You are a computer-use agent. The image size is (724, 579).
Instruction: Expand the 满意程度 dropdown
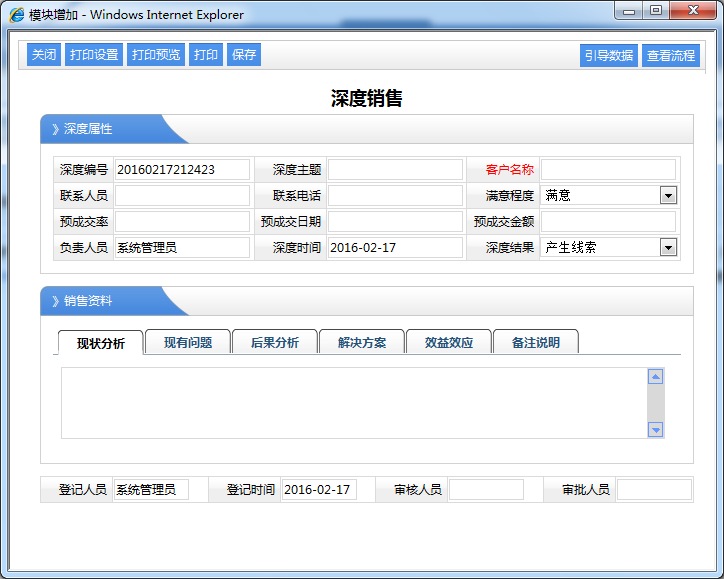(x=668, y=196)
